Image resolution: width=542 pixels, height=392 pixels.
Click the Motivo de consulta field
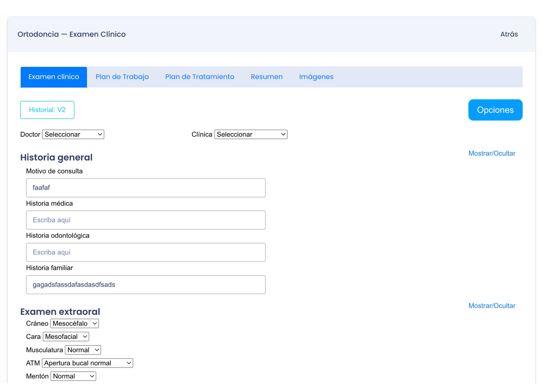tap(146, 188)
